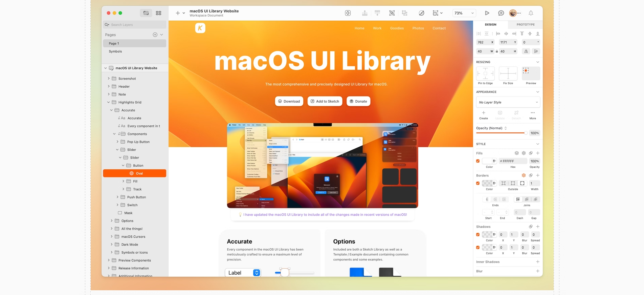Switch to the components grid view
The height and width of the screenshot is (295, 644).
(x=158, y=13)
